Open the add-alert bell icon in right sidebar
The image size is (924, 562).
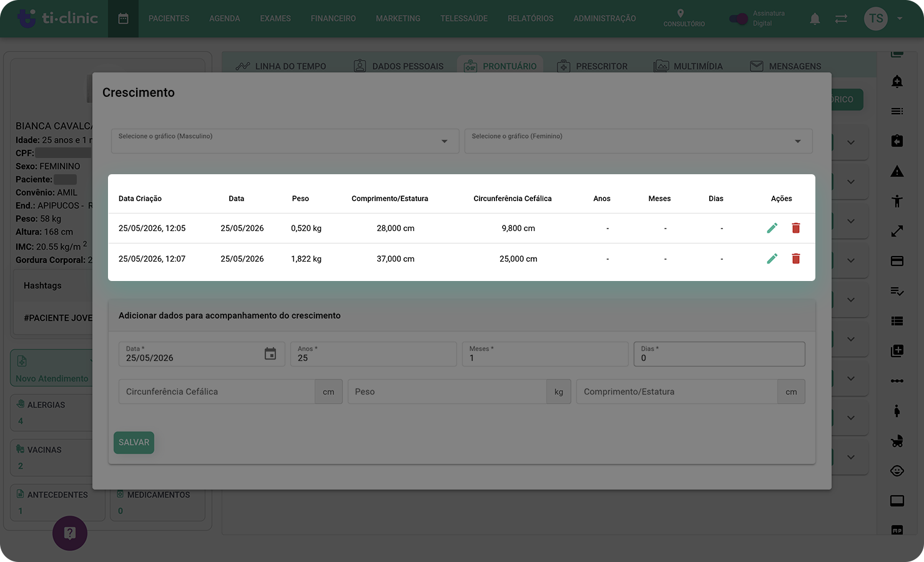click(x=897, y=81)
